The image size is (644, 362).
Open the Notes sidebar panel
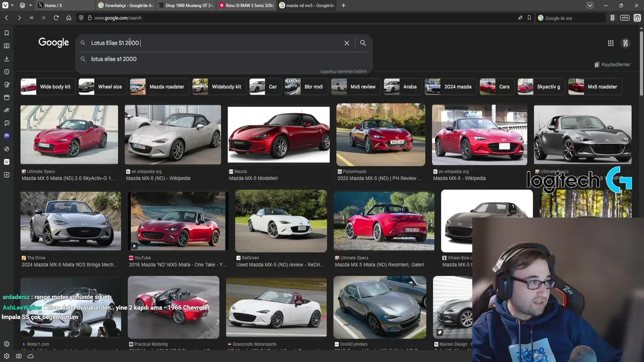7,84
